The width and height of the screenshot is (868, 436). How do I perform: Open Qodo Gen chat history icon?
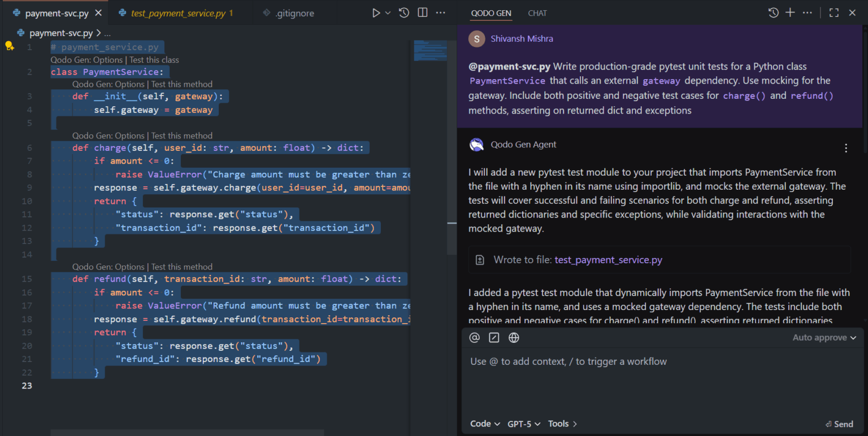coord(773,12)
